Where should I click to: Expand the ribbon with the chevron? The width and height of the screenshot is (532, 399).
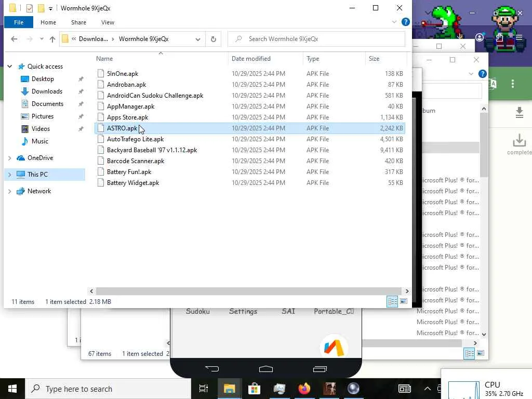click(394, 22)
